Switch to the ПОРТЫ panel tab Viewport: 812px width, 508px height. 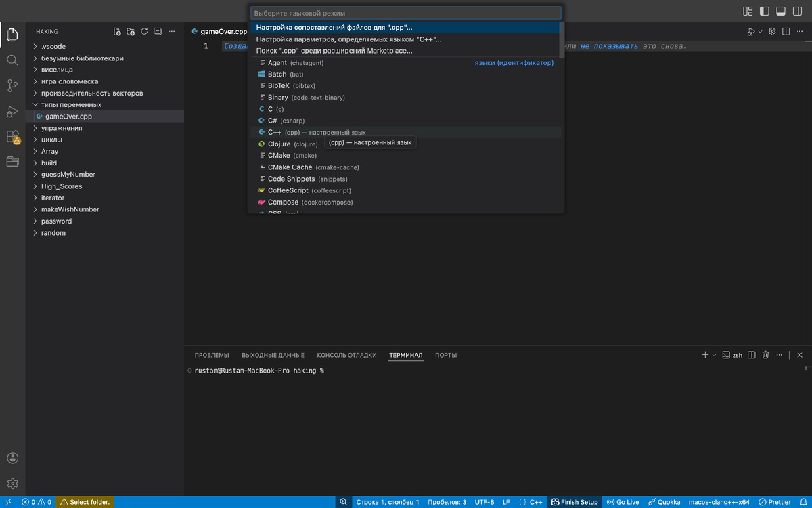[446, 355]
